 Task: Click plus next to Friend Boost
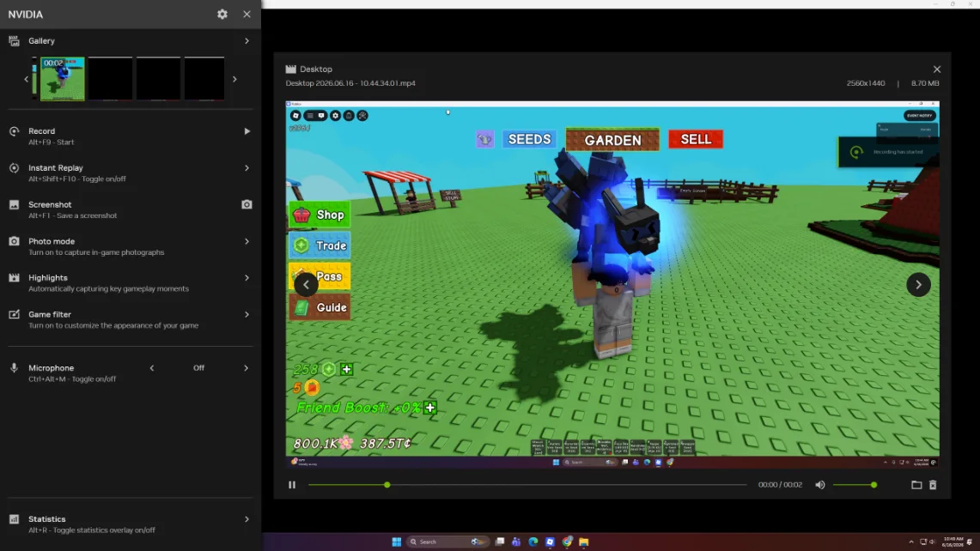coord(430,408)
